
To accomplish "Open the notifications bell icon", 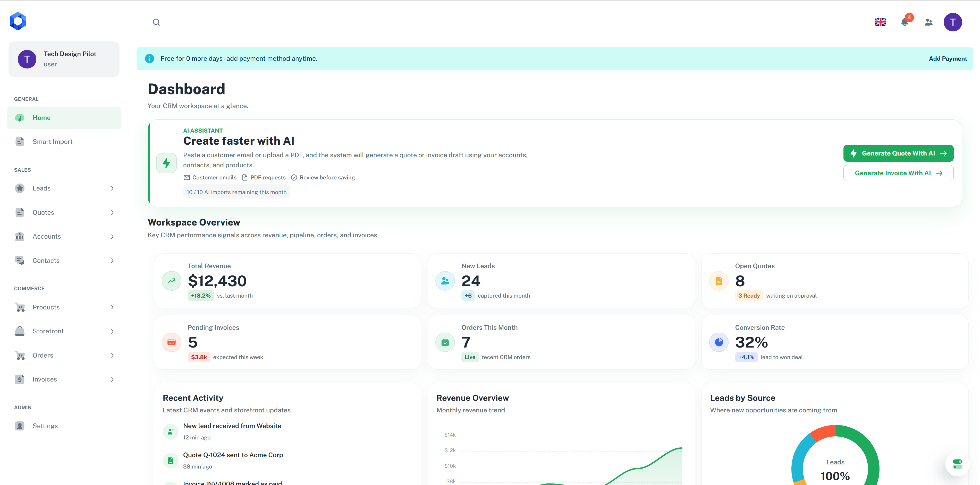I will tap(905, 22).
